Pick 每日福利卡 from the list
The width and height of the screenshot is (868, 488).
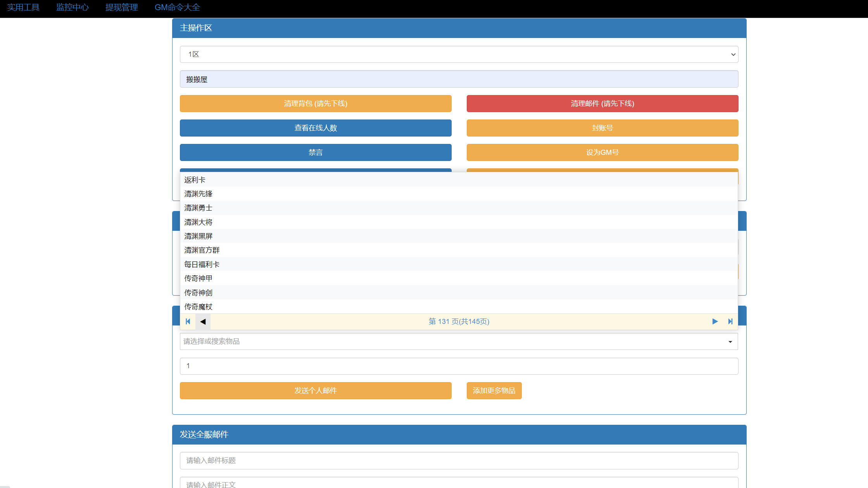pos(202,264)
